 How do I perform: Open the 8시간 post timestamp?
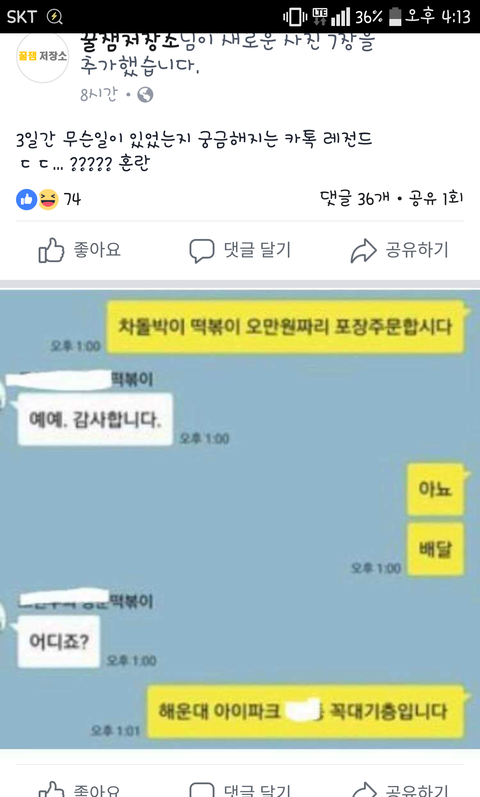coord(99,95)
